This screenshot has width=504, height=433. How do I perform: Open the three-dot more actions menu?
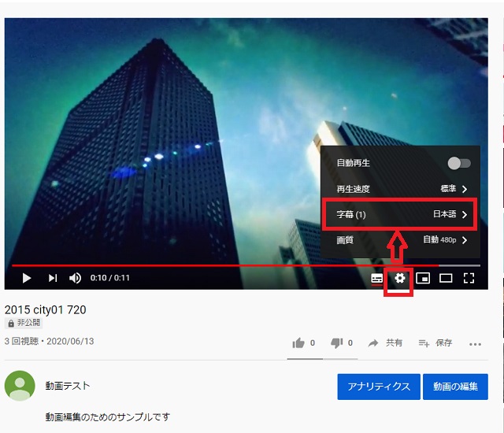point(475,344)
